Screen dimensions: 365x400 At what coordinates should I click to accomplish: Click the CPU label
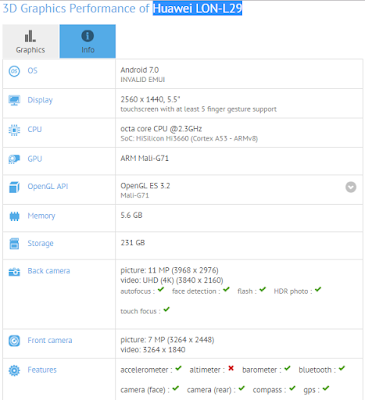coord(35,129)
